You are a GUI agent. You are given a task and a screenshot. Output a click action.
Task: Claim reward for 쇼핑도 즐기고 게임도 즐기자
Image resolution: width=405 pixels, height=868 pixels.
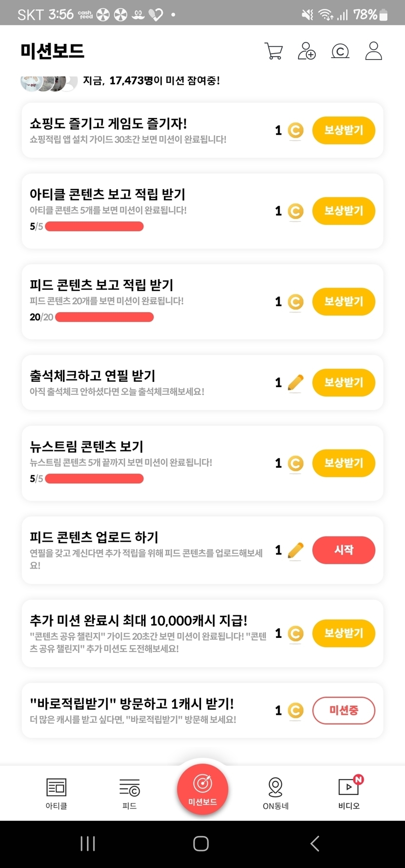(x=344, y=130)
